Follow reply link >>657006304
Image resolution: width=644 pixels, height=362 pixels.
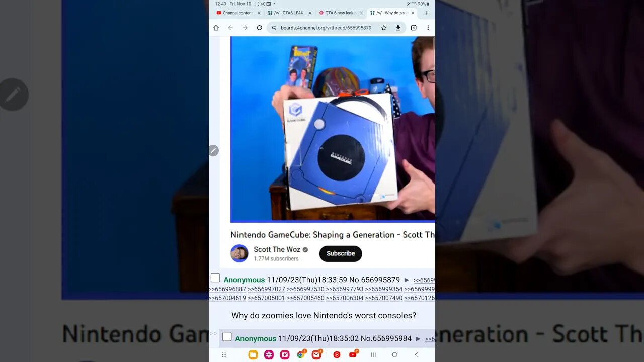click(345, 298)
